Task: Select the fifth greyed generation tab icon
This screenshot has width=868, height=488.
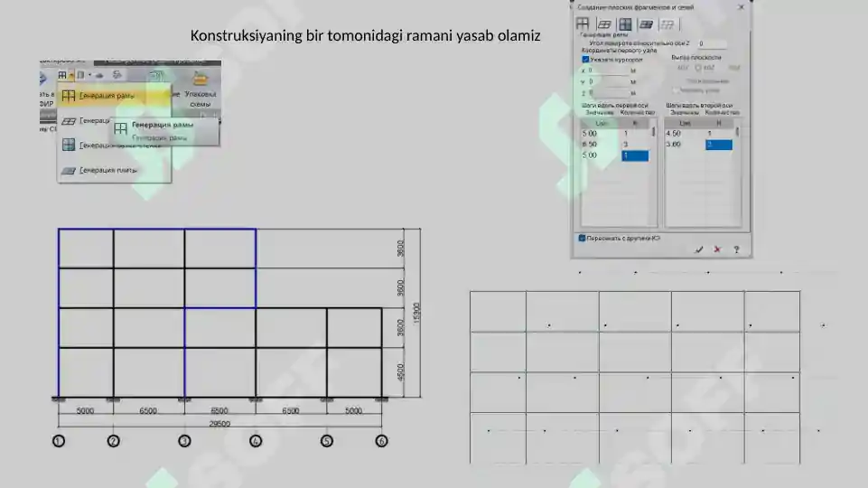Action: 667,24
